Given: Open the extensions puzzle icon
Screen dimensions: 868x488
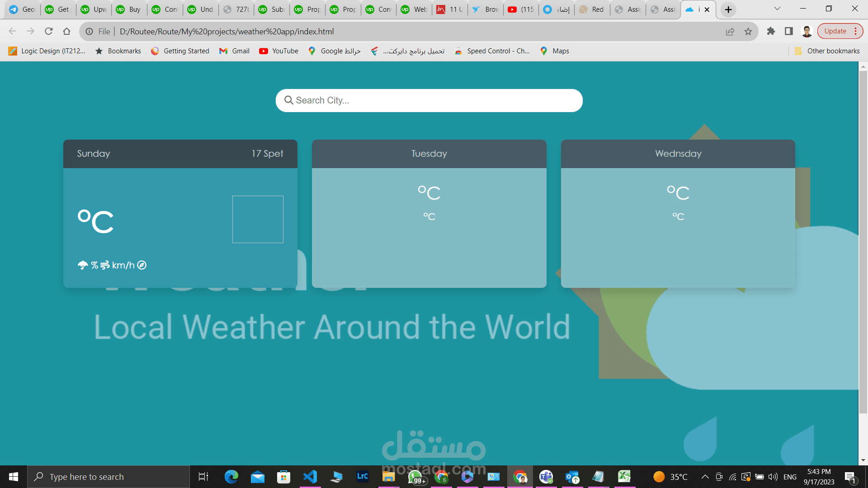Looking at the screenshot, I should click(771, 31).
